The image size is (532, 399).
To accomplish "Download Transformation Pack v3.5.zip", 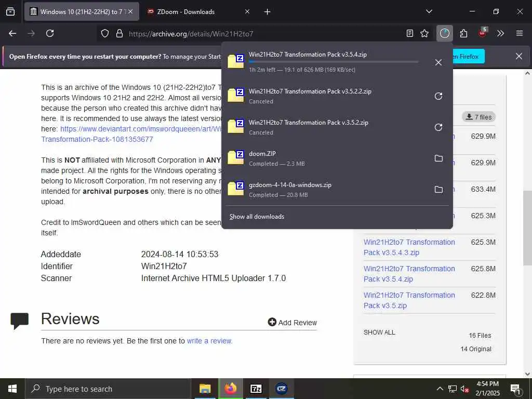I will 409,300.
